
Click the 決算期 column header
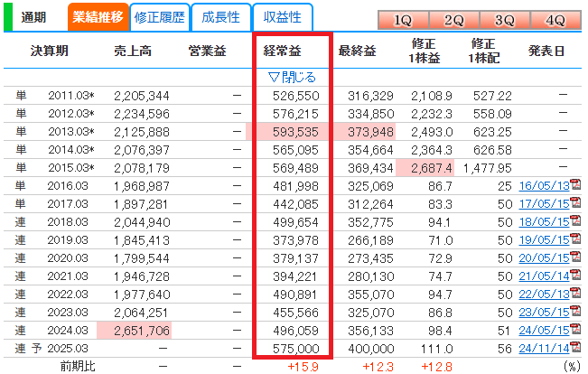pyautogui.click(x=50, y=51)
